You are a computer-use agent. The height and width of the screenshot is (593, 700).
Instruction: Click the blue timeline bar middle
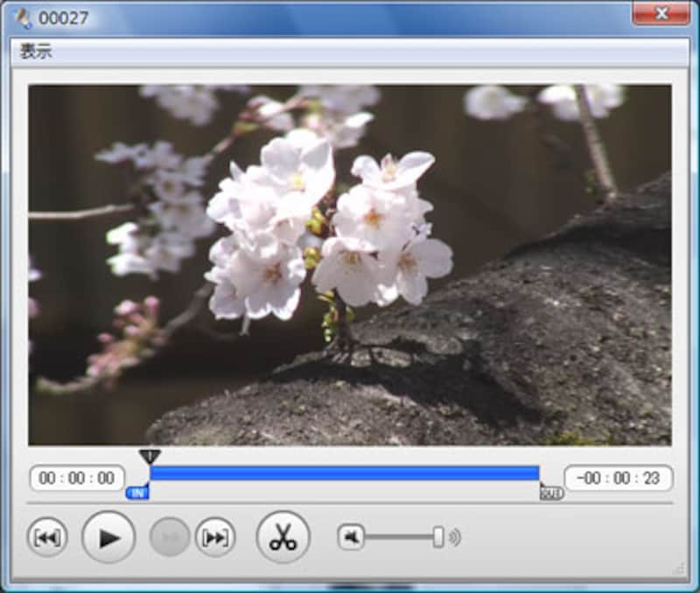click(x=344, y=473)
